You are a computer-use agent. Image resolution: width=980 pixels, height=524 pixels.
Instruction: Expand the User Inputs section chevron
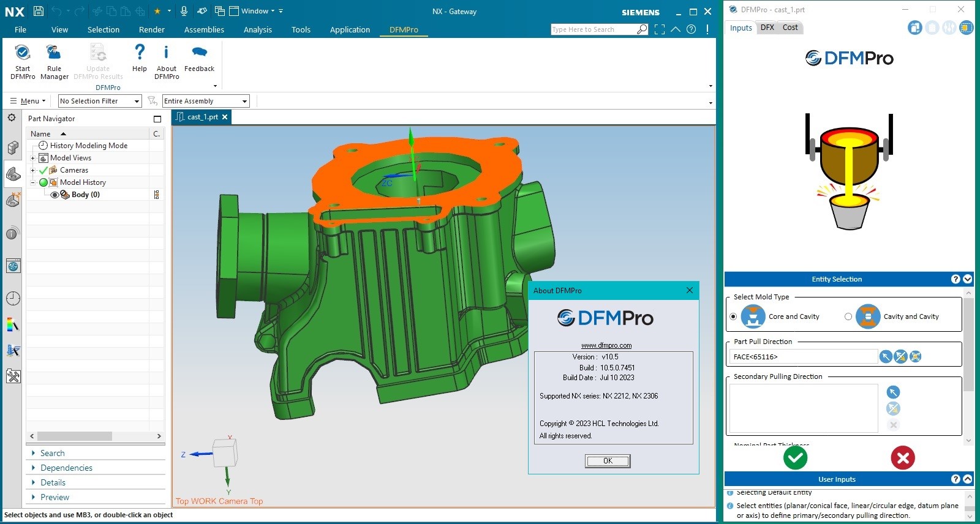[968, 479]
